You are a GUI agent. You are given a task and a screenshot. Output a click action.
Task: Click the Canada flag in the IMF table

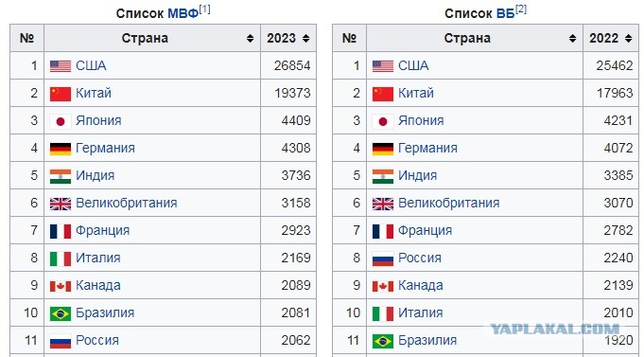coord(61,286)
